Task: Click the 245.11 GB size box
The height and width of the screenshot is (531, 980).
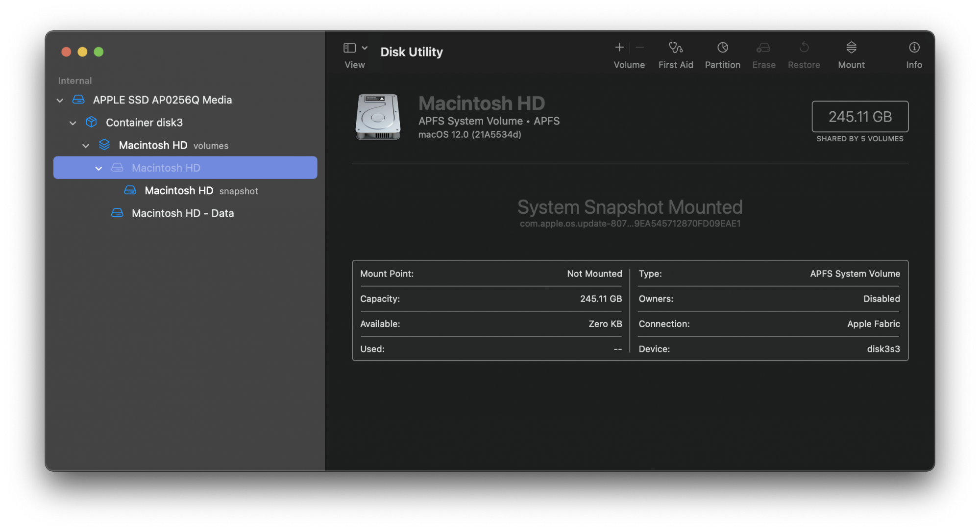Action: coord(860,117)
